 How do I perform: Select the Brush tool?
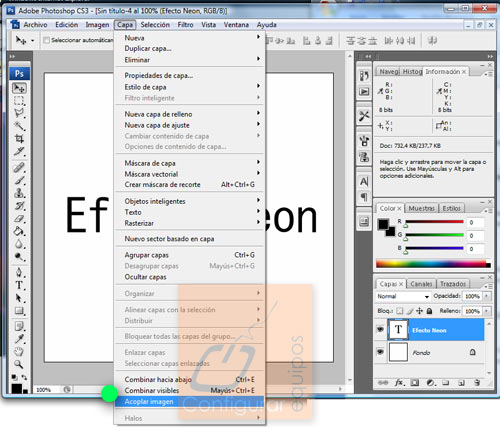coord(19,180)
